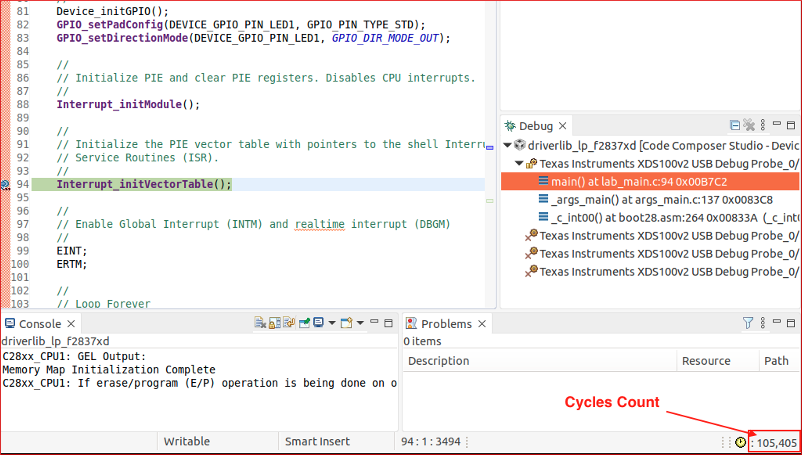802x455 pixels.
Task: Click Writable status bar field
Action: (x=187, y=442)
